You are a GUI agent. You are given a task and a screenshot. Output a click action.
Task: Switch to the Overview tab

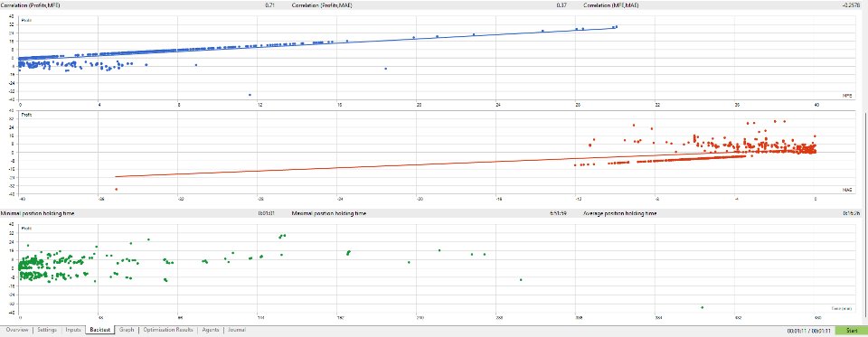(x=16, y=330)
